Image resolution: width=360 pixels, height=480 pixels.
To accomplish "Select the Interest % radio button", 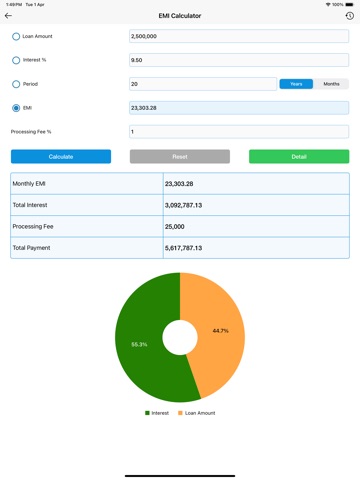I will click(16, 60).
